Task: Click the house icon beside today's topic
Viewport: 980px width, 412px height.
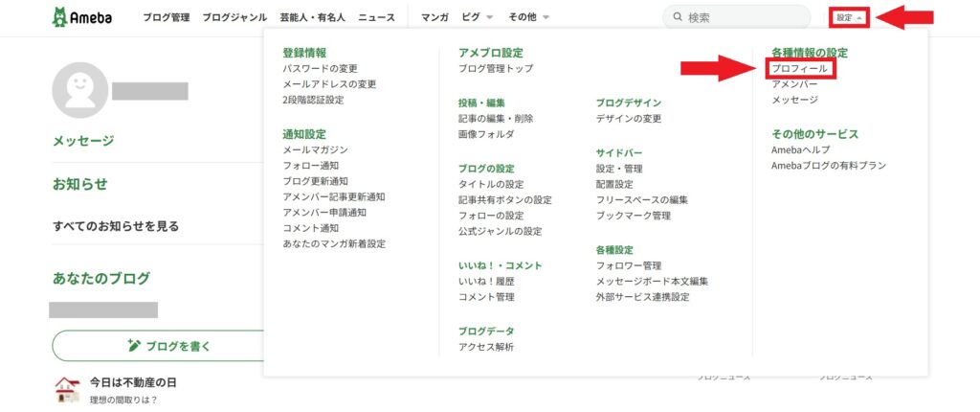Action: 67,388
